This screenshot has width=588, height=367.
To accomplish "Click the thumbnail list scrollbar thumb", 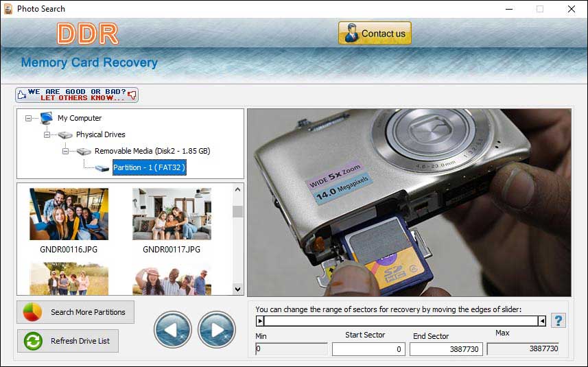I will (237, 211).
